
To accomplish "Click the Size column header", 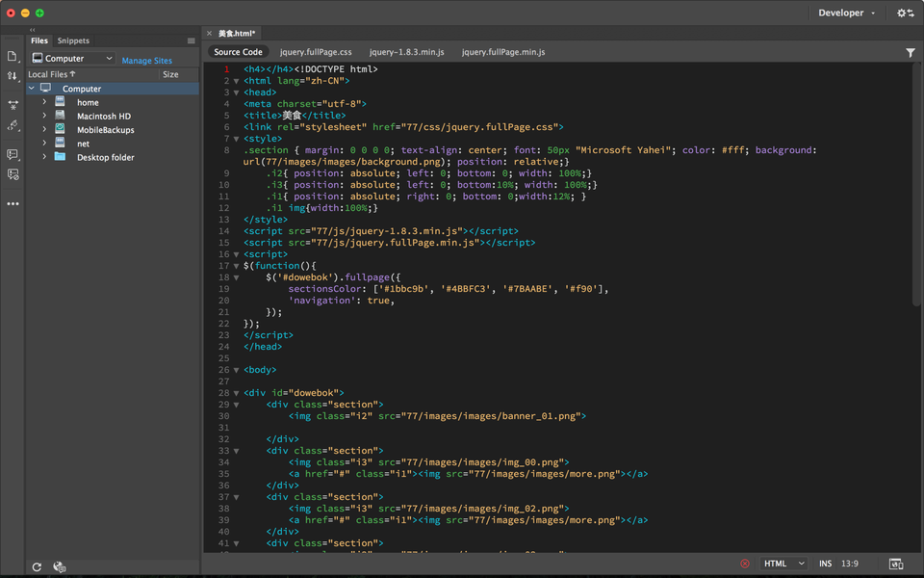I will point(170,74).
